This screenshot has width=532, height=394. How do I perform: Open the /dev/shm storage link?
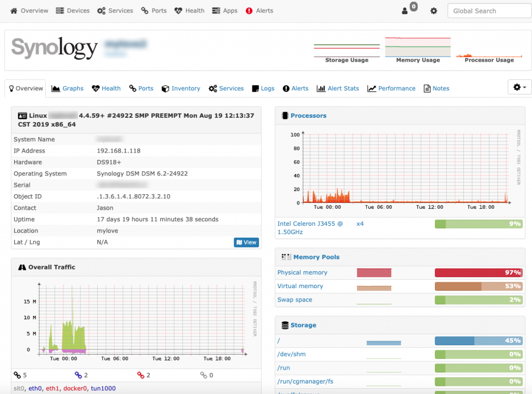(291, 355)
